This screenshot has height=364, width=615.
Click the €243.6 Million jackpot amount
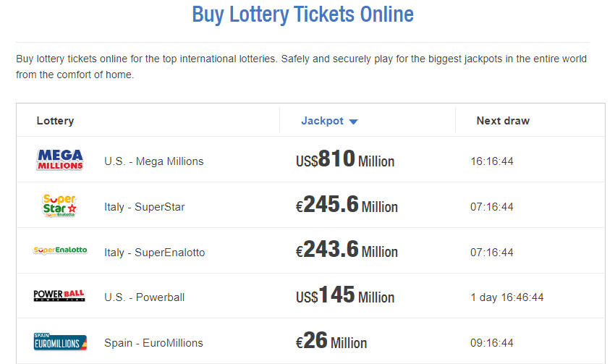[x=347, y=250]
